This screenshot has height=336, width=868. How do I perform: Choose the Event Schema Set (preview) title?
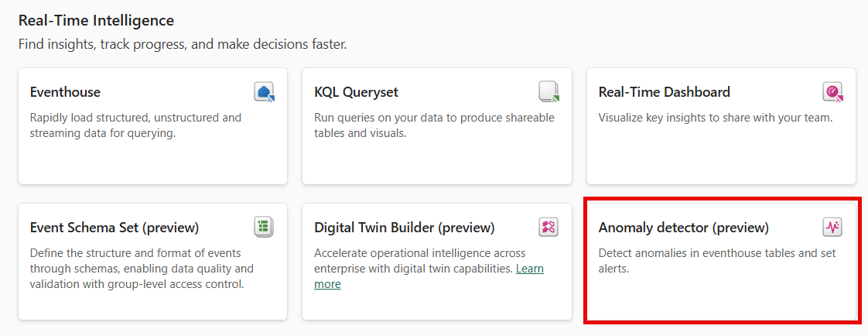[114, 228]
